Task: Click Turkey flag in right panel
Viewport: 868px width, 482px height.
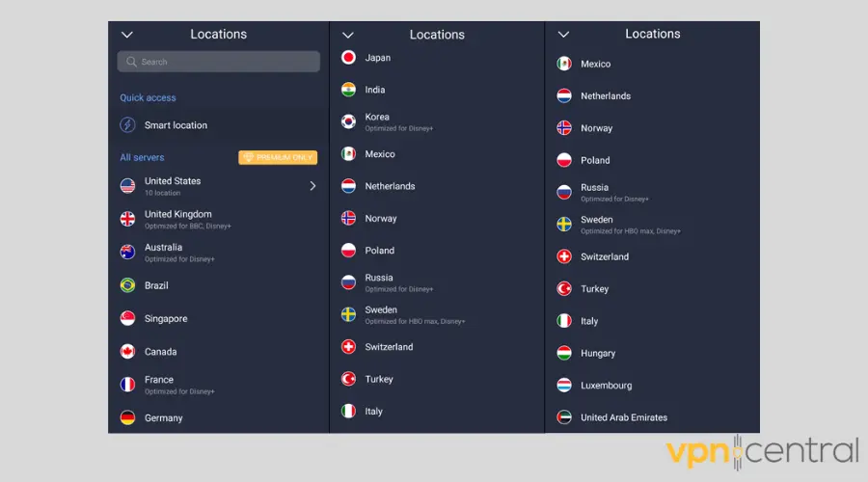Action: (564, 289)
